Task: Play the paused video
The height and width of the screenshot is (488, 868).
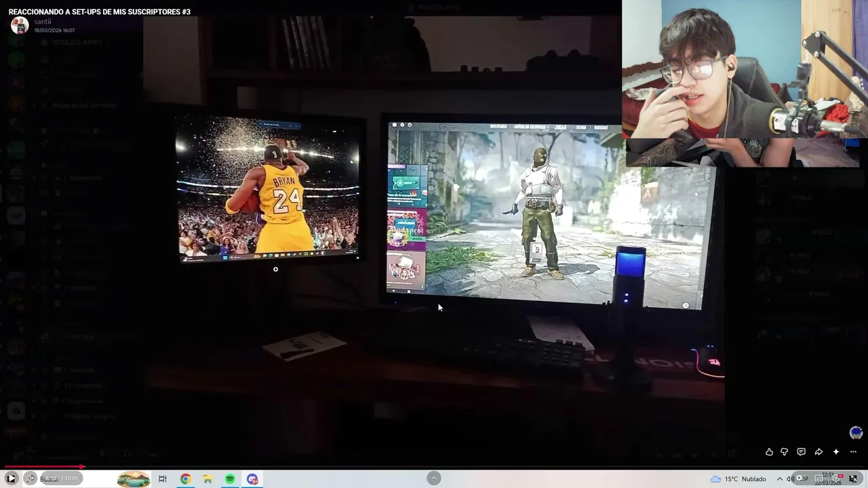Action: [11, 479]
